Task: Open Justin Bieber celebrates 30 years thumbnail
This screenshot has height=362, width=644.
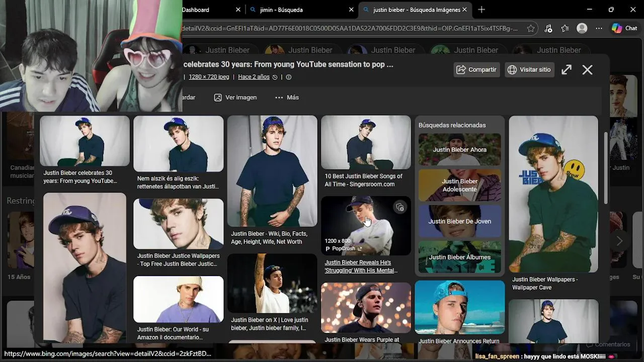Action: coord(85,141)
